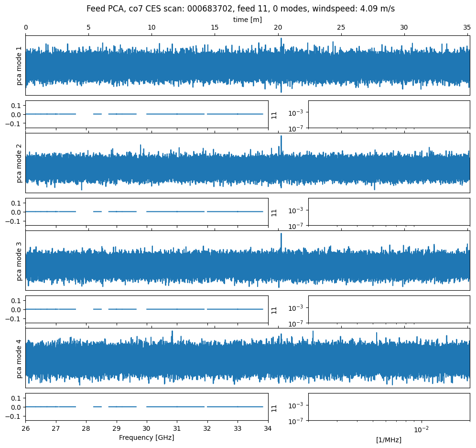
Task: Click the 'Frequency [GHz]' x-axis label
Action: click(146, 437)
